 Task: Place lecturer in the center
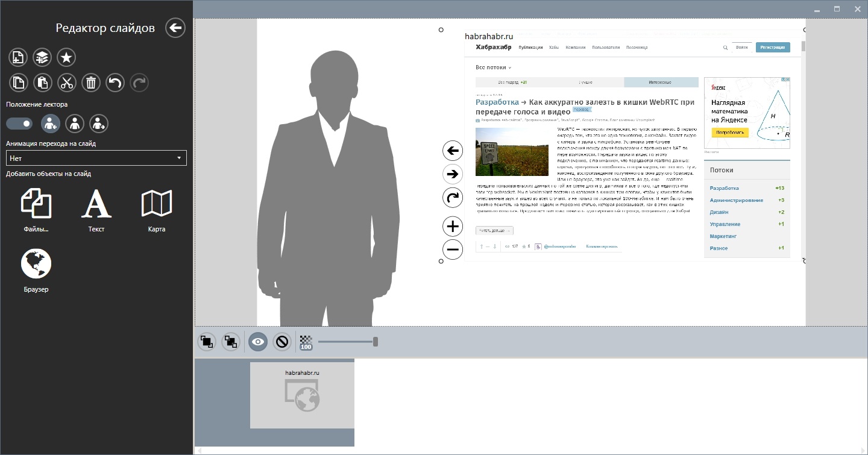tap(75, 124)
